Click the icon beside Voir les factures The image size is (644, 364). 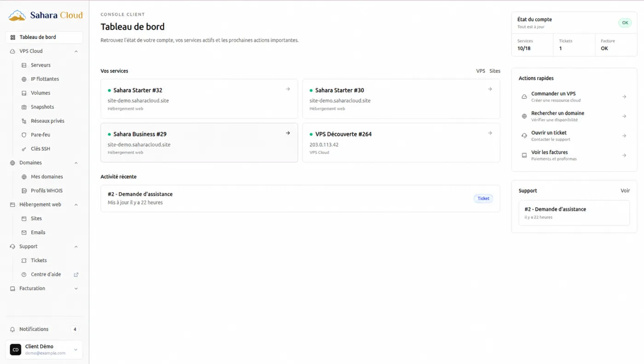(x=524, y=155)
